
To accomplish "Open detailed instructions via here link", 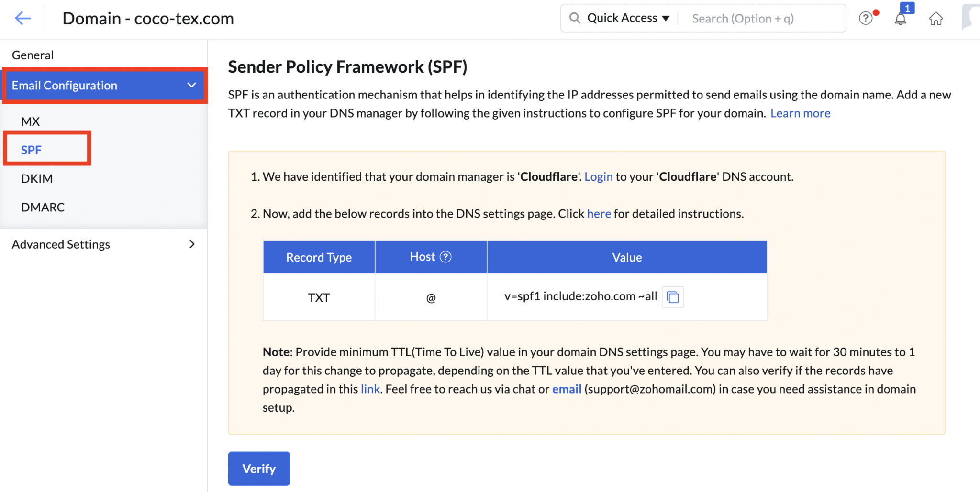I will tap(599, 214).
